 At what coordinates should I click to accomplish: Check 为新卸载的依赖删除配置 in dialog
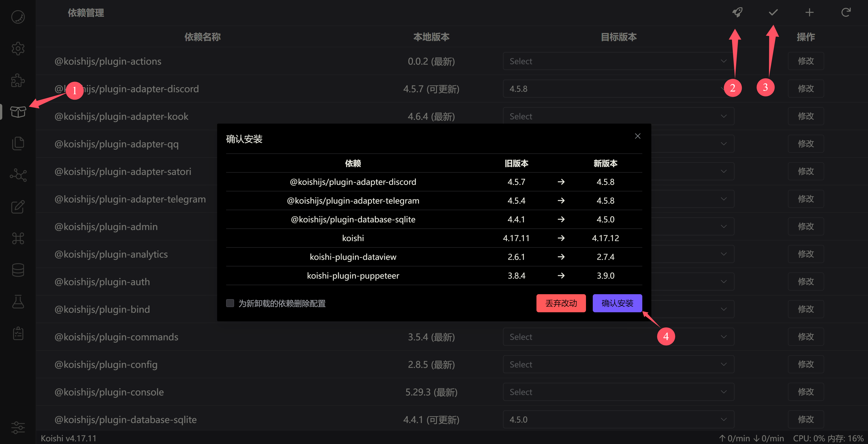[230, 303]
